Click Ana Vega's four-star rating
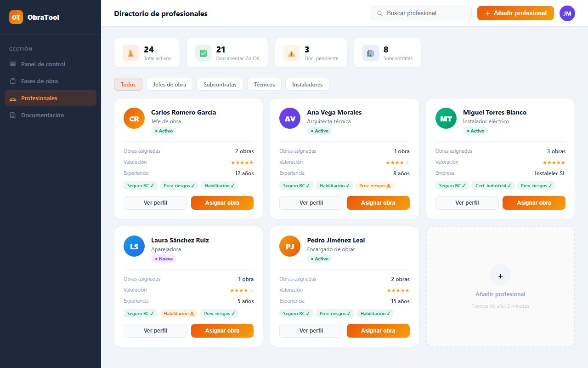This screenshot has height=368, width=588. (398, 162)
